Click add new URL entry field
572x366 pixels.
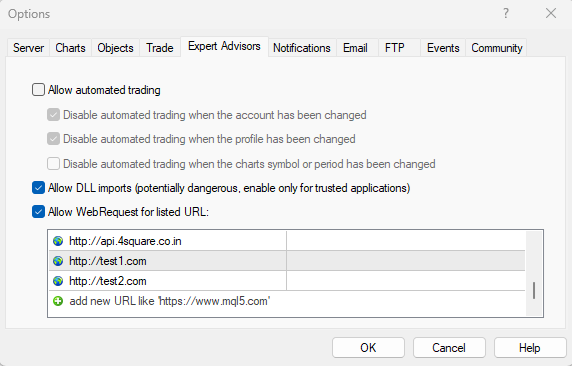click(287, 301)
